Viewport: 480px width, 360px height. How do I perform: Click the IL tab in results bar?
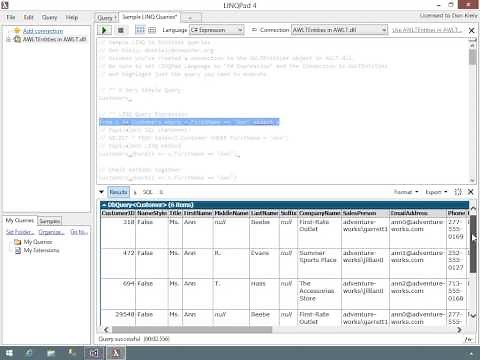point(161,192)
